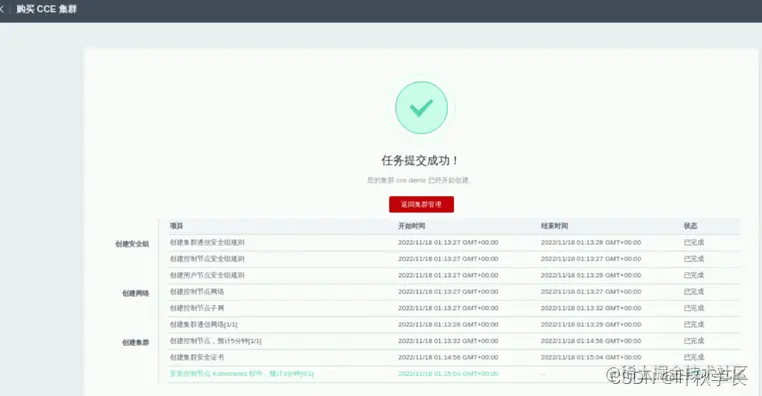
Task: Click the 购买 CCE 集群 page title
Action: (47, 9)
